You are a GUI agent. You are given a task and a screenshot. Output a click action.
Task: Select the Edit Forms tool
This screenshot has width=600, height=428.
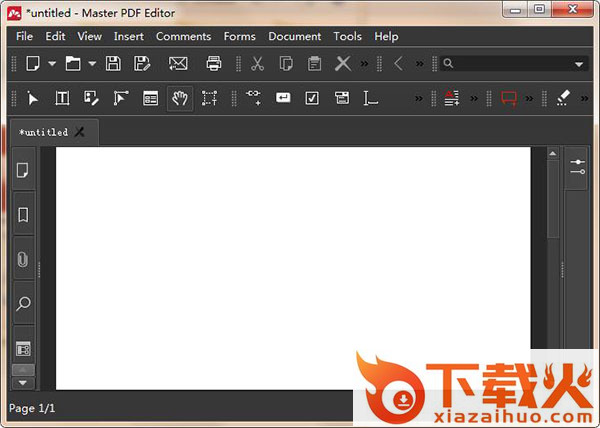(x=150, y=98)
